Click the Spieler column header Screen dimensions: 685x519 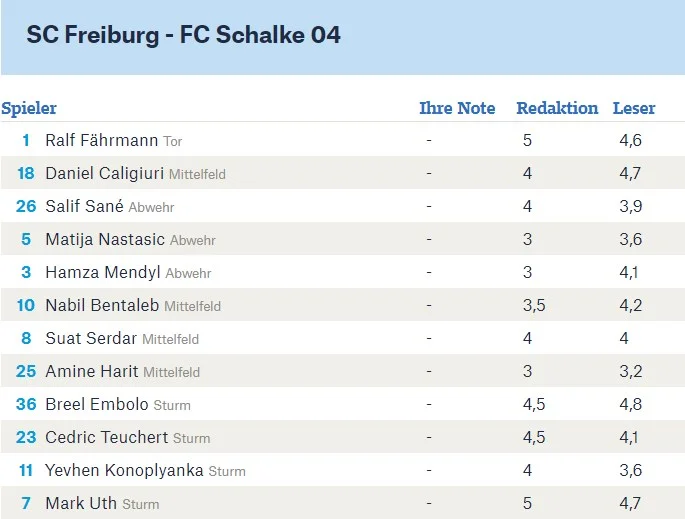pyautogui.click(x=29, y=108)
